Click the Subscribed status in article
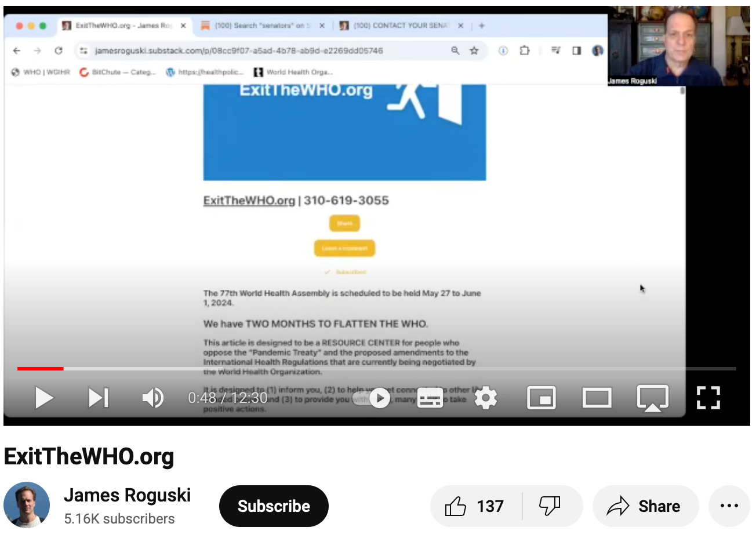The width and height of the screenshot is (756, 538). click(x=346, y=272)
